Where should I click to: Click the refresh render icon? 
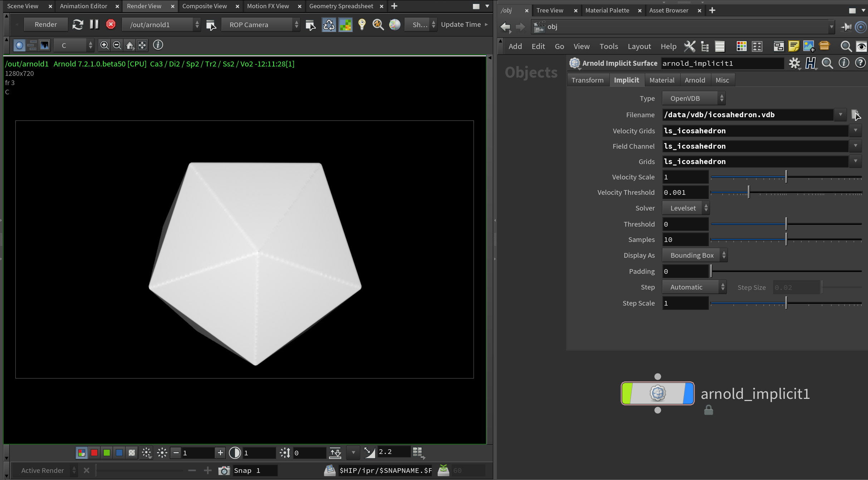[78, 25]
